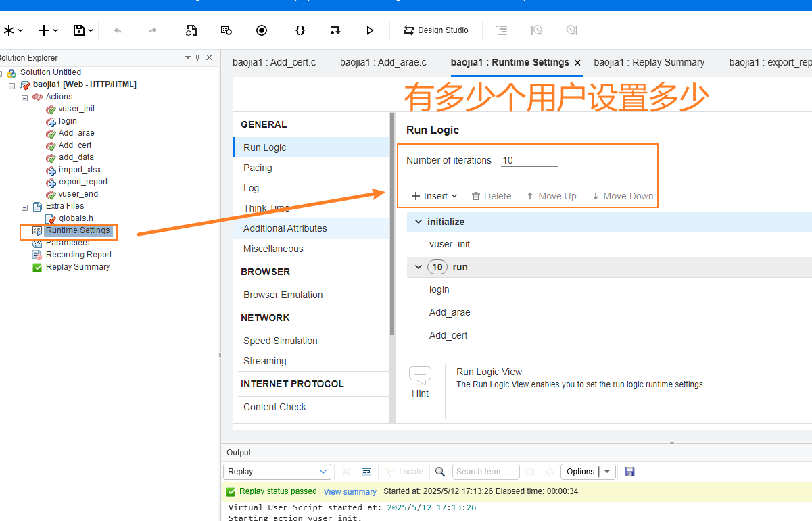The image size is (812, 521).
Task: Open the Save dropdown arrow
Action: 91,30
